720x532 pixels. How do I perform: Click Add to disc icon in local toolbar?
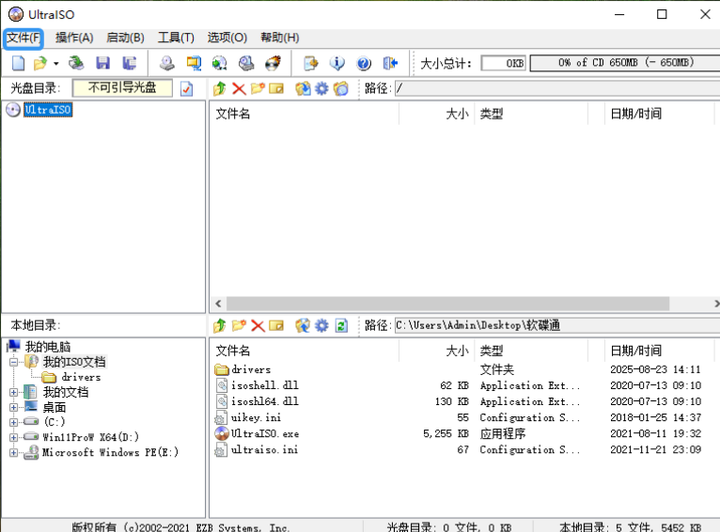point(303,325)
